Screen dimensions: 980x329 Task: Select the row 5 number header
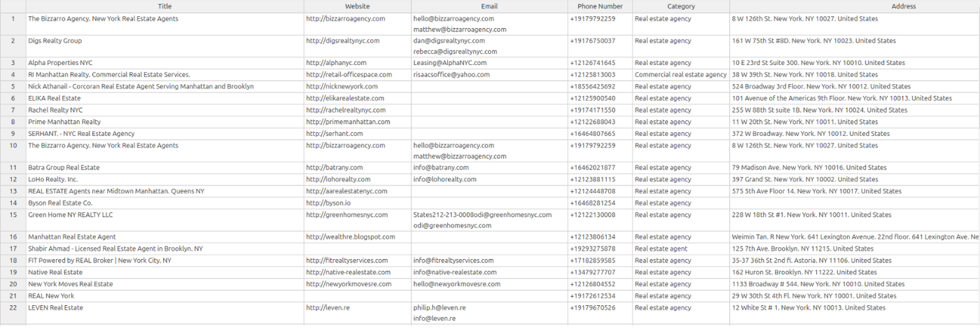tap(13, 86)
